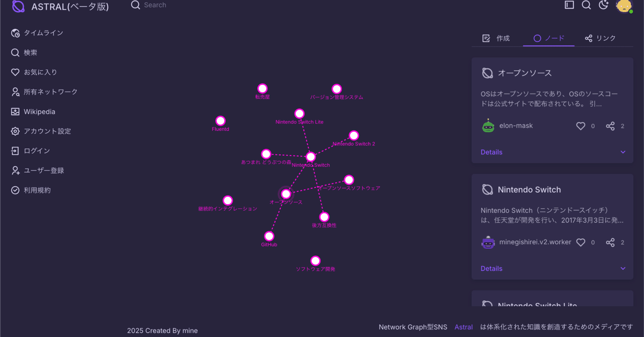The height and width of the screenshot is (337, 644).
Task: Open Details link on オープンソース card
Action: tap(492, 152)
